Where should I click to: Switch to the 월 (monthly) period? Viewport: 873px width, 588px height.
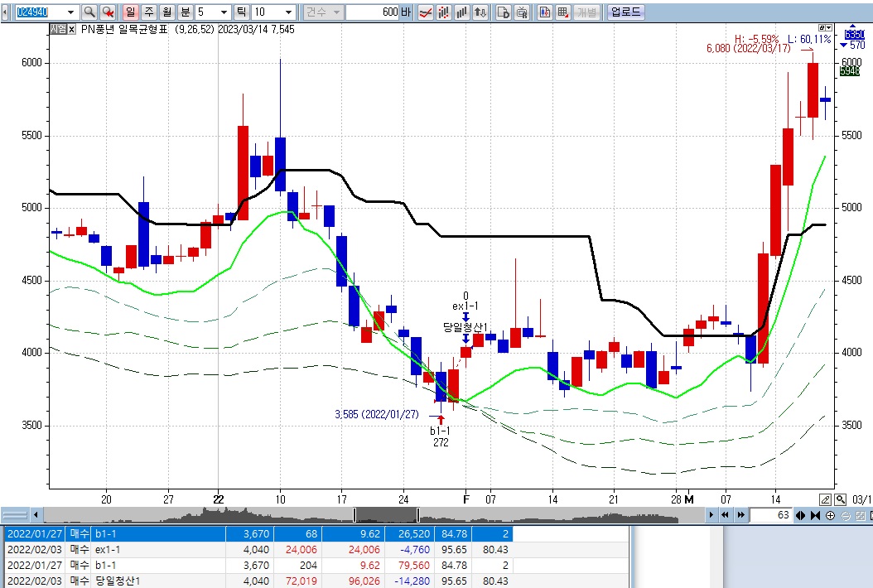pyautogui.click(x=166, y=12)
